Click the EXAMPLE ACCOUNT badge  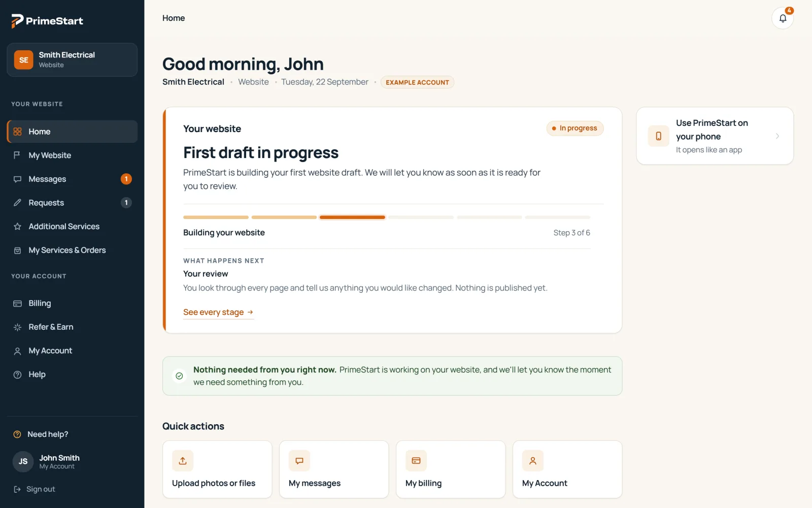[x=417, y=82]
